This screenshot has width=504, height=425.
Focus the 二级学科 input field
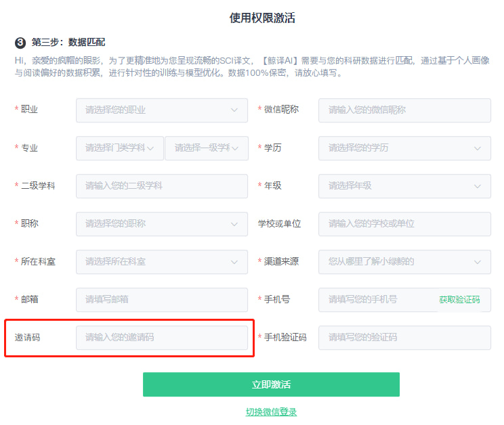point(162,186)
